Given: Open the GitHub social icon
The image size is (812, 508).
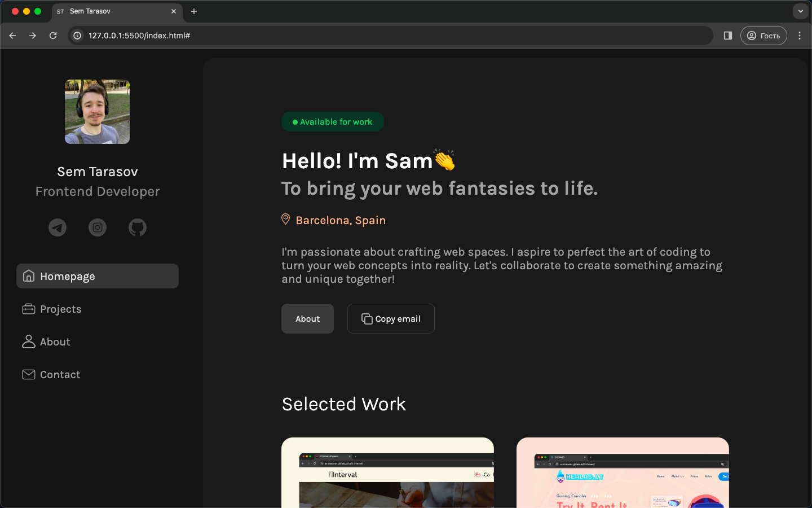Looking at the screenshot, I should point(138,227).
